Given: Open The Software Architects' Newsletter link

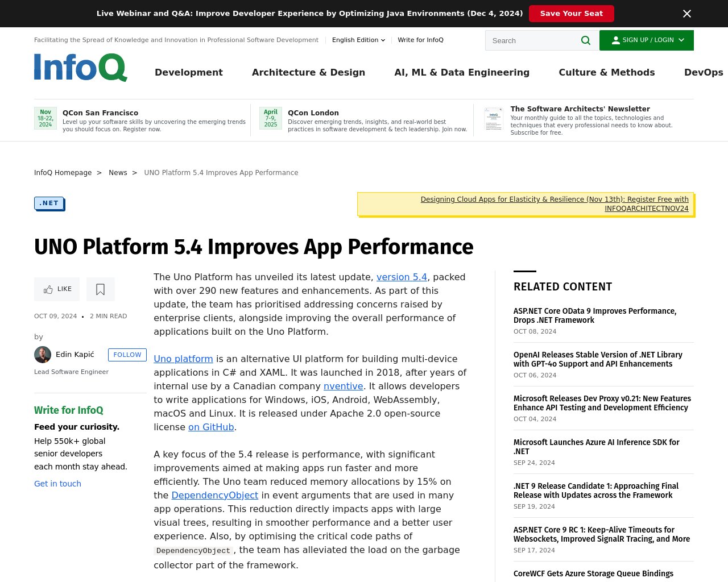Looking at the screenshot, I should coord(580,109).
